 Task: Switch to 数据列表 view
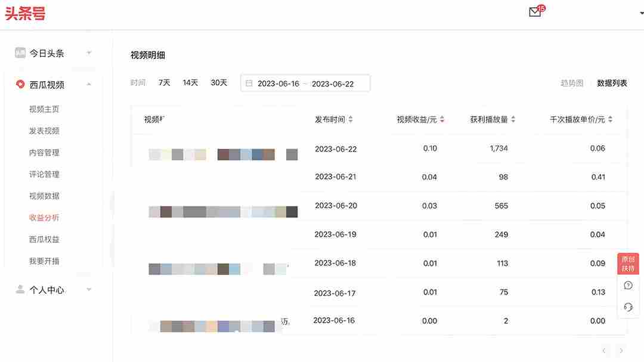pos(612,83)
